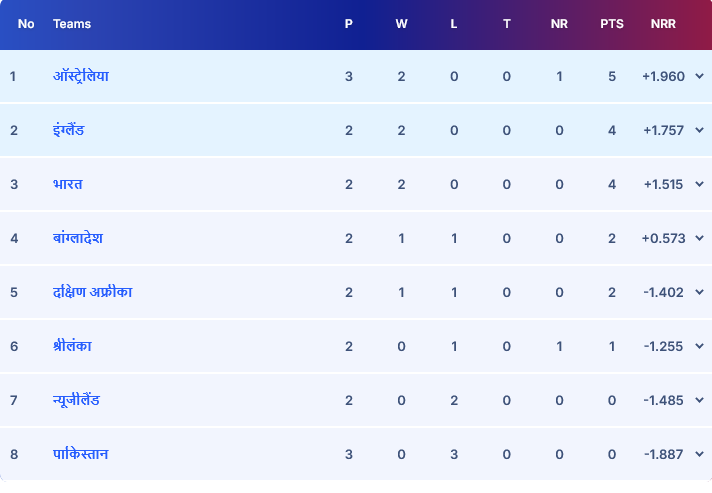Click the PTS column header
Screen dimensions: 712x493
(x=612, y=24)
